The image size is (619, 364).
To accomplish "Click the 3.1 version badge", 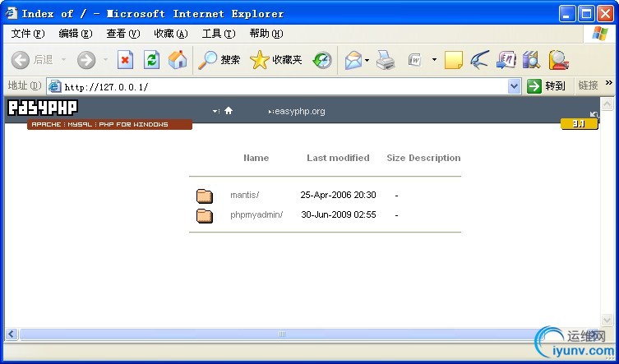I will coord(579,124).
